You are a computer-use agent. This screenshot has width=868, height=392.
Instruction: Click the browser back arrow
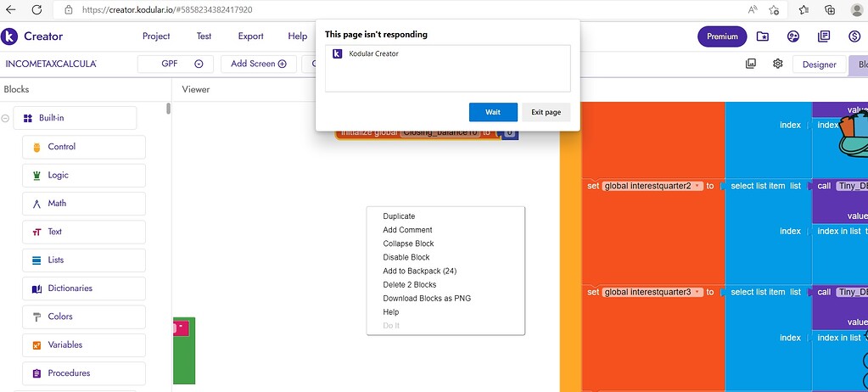coord(10,9)
